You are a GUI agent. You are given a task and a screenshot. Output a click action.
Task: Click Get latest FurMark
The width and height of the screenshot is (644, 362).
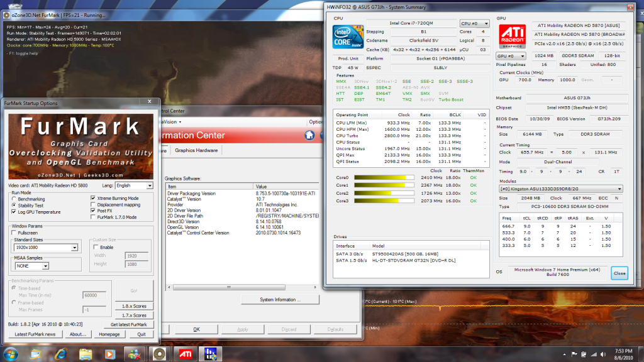coord(128,325)
